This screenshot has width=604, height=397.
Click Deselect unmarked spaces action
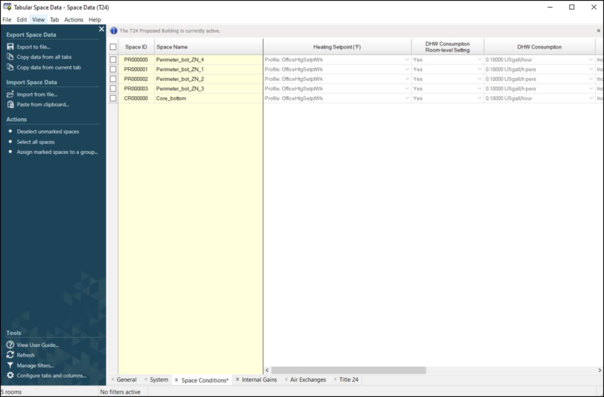(48, 132)
